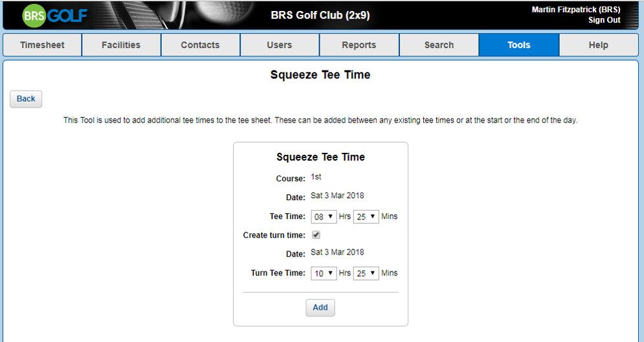Click the Sign Out link
The width and height of the screenshot is (644, 342).
point(604,20)
